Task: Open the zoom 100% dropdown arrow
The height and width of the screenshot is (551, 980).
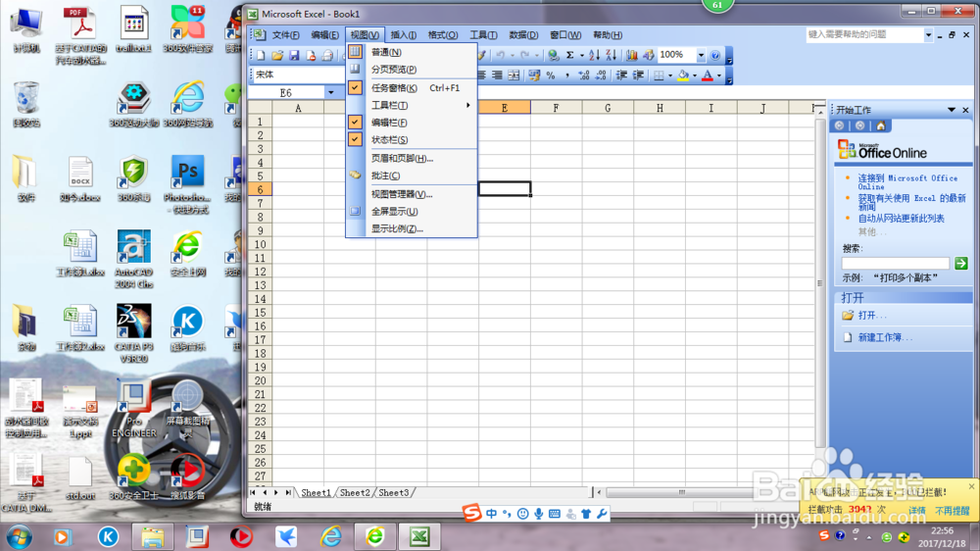Action: coord(701,56)
